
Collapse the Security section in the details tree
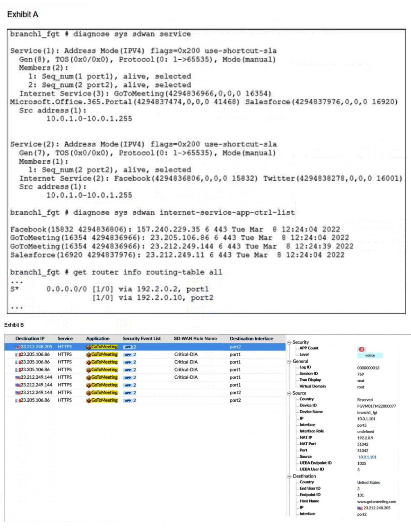click(289, 342)
